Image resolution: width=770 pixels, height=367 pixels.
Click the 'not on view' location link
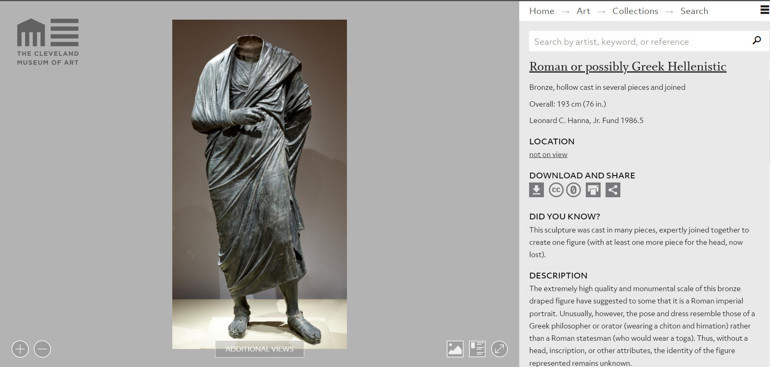548,155
